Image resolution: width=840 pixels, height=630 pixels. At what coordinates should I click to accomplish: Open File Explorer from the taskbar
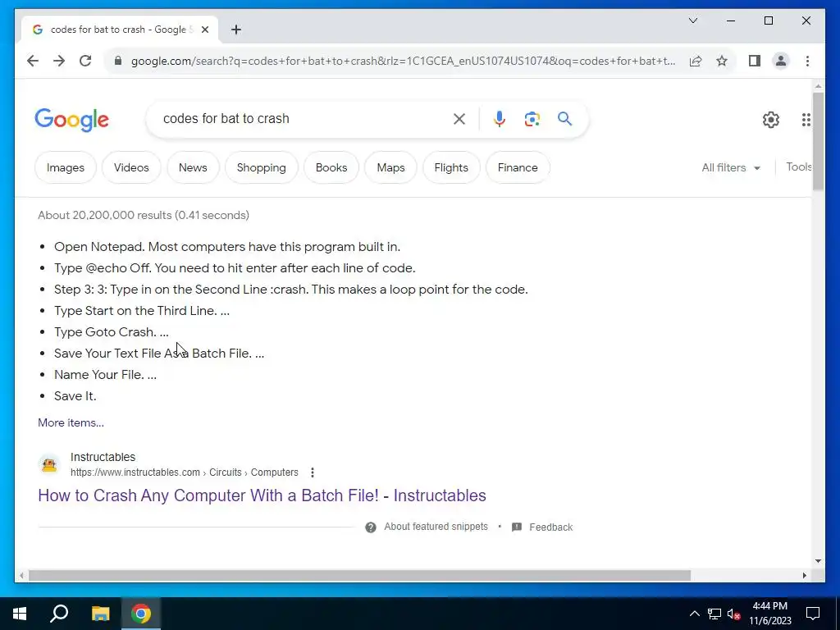(100, 614)
